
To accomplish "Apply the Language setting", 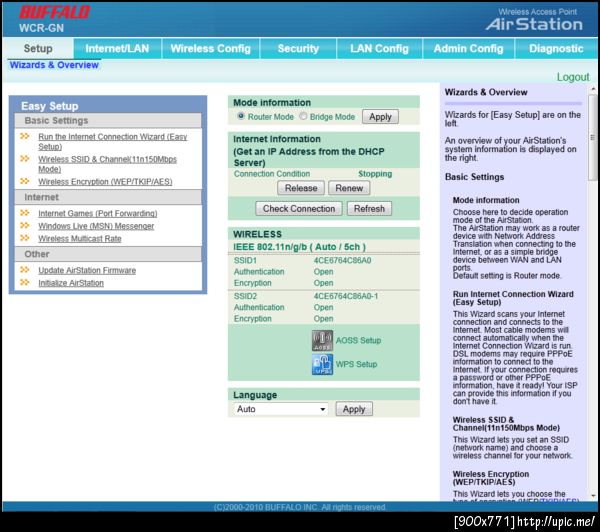I will 354,409.
